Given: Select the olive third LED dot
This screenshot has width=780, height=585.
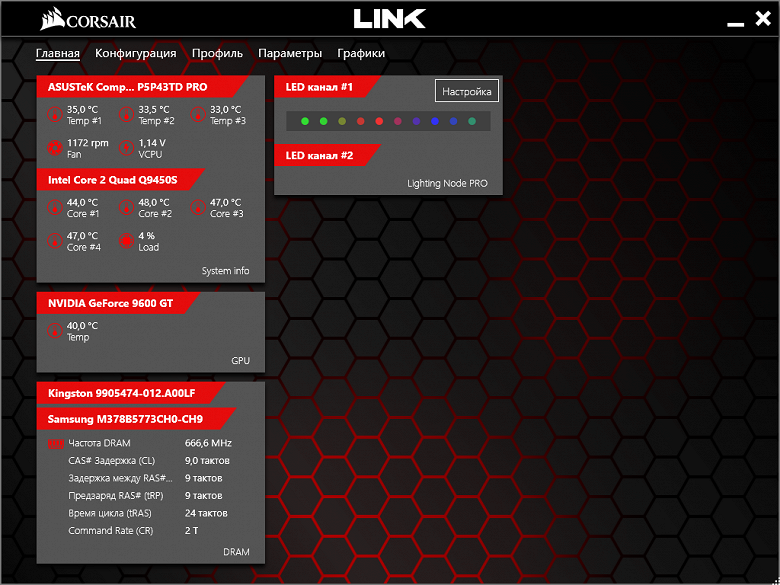Looking at the screenshot, I should (342, 121).
